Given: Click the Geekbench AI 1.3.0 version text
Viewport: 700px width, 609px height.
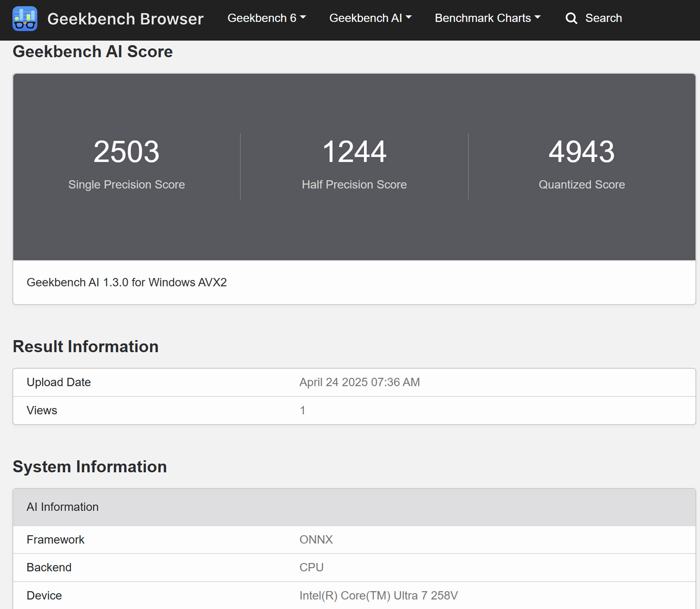Looking at the screenshot, I should point(127,282).
